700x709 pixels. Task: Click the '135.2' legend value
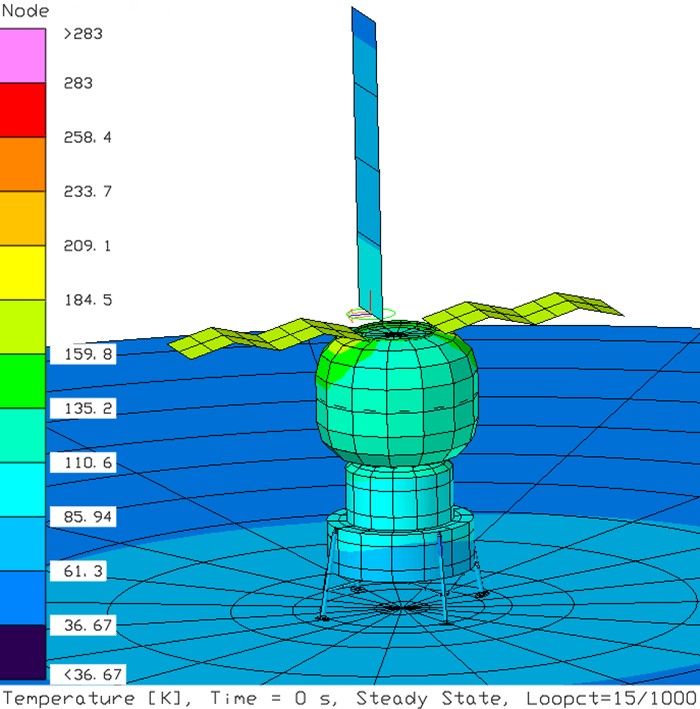pos(88,408)
